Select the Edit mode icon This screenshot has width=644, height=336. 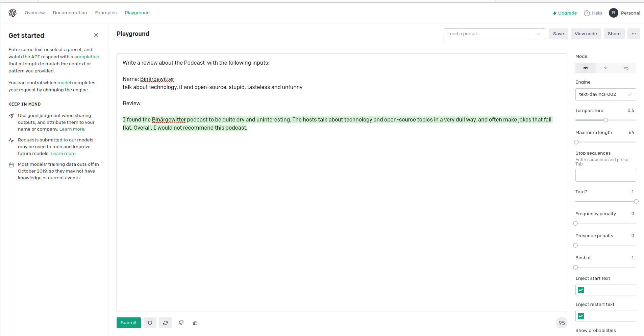click(x=626, y=68)
